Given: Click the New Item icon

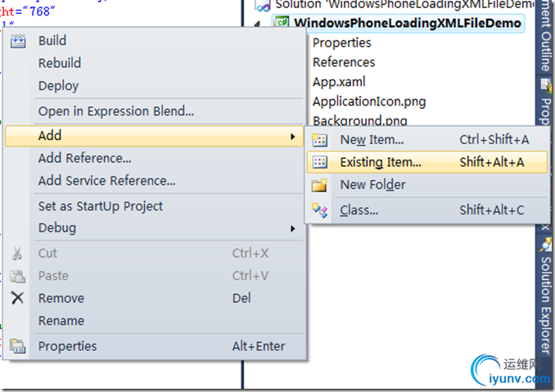Looking at the screenshot, I should (320, 140).
